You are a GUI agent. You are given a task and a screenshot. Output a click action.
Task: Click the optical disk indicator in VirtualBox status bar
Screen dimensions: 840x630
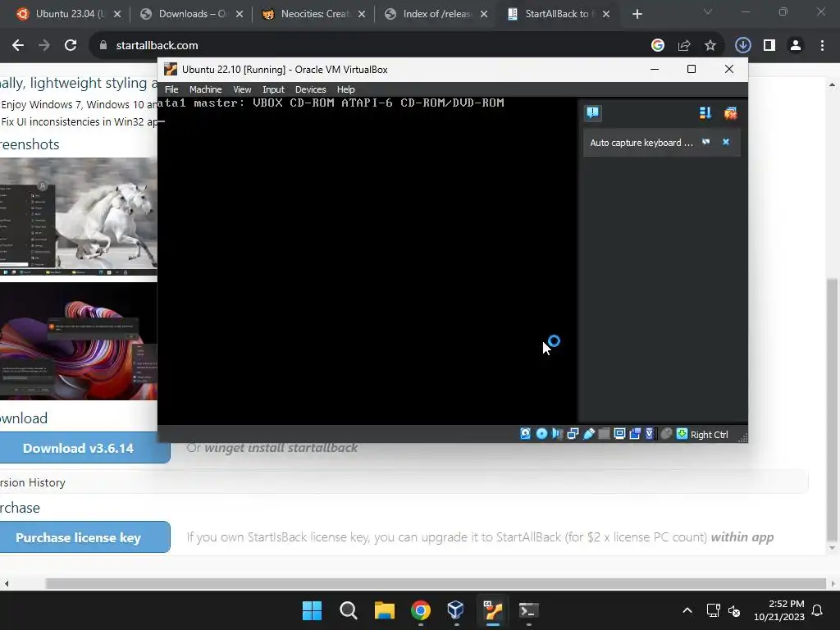[541, 434]
